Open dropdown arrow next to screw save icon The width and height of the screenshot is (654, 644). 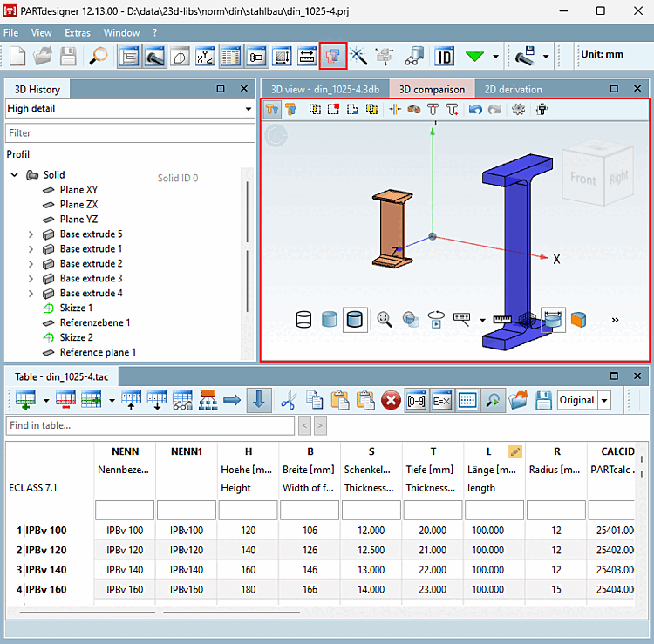pyautogui.click(x=546, y=57)
